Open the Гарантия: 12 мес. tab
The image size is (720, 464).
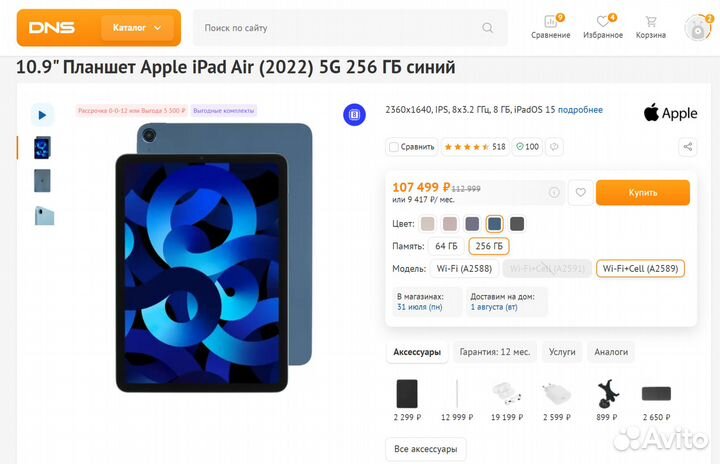[x=495, y=352]
